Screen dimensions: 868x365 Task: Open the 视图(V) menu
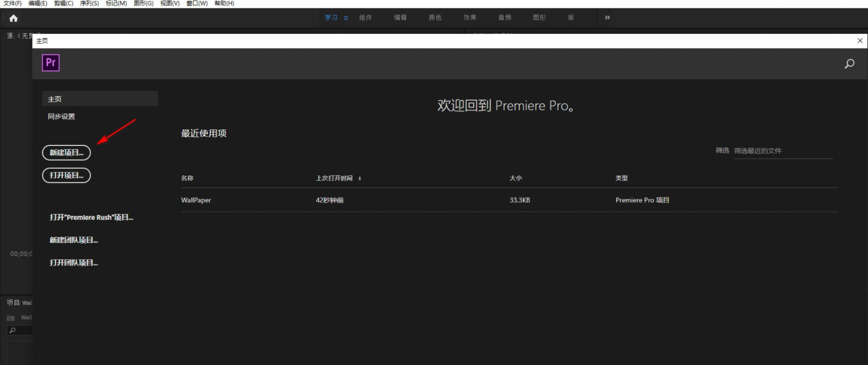pyautogui.click(x=170, y=3)
